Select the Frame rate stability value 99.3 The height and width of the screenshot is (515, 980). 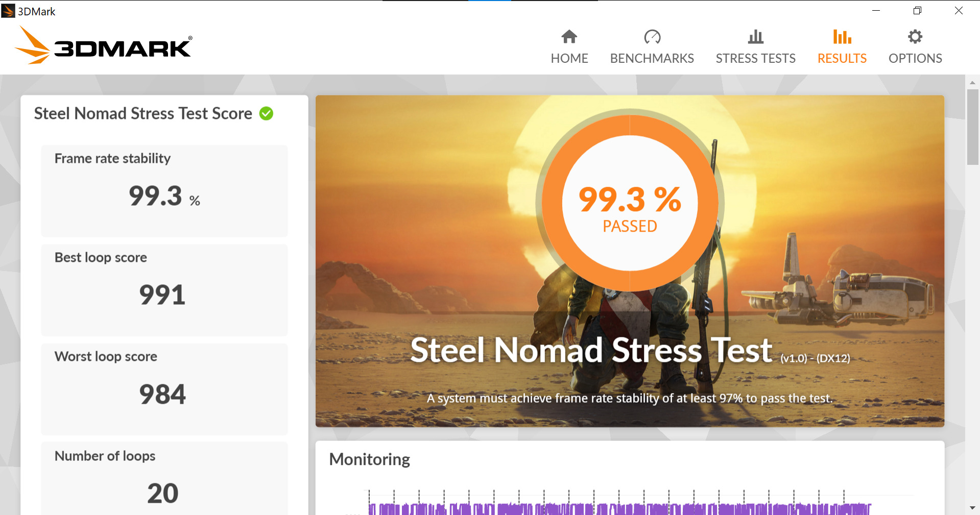[x=155, y=196]
